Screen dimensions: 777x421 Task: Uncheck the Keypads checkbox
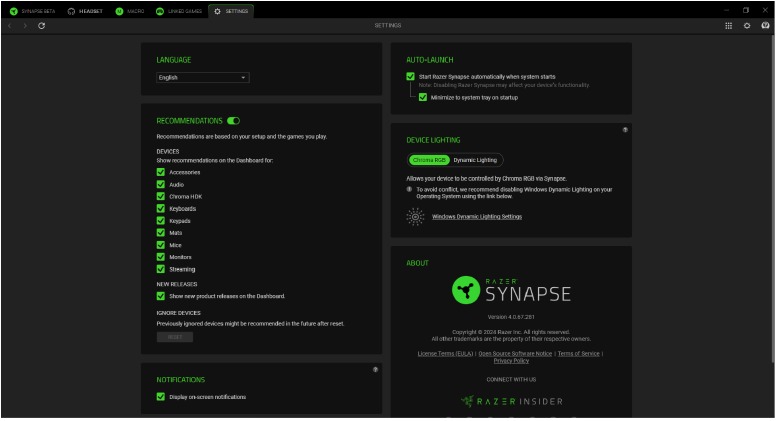161,220
